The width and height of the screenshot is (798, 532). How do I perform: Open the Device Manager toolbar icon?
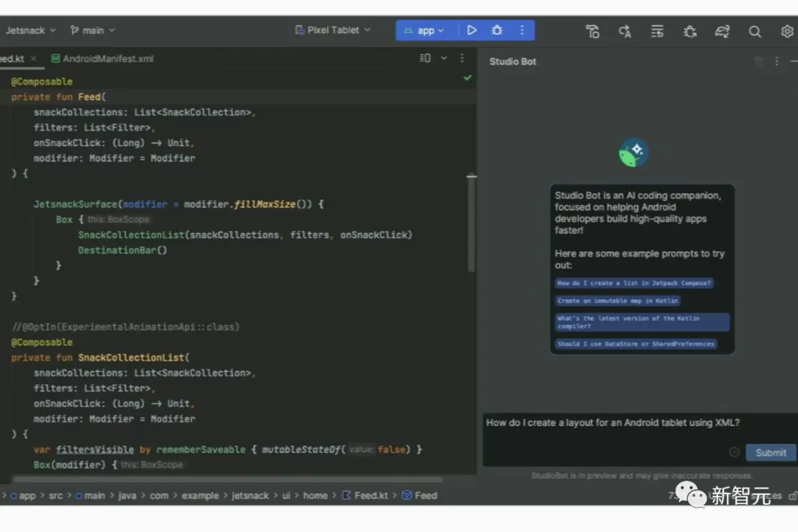(x=593, y=31)
